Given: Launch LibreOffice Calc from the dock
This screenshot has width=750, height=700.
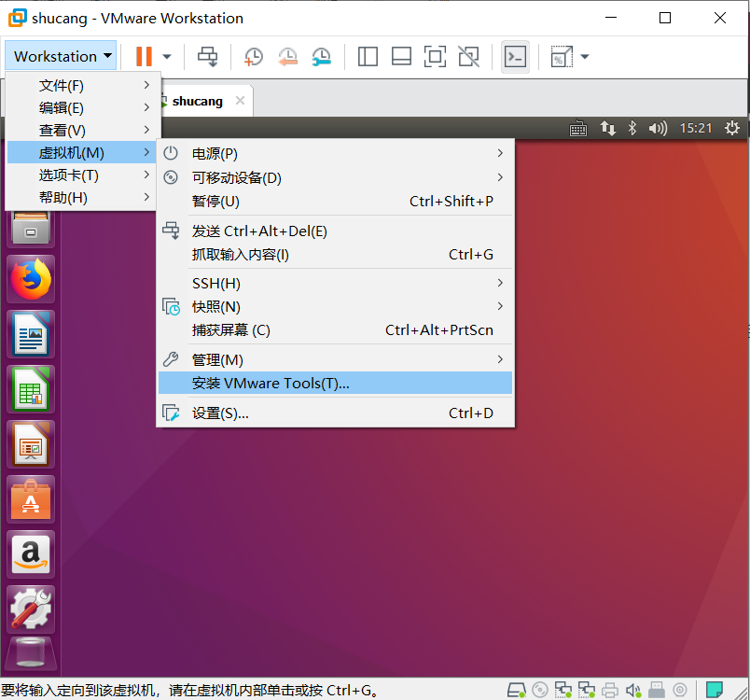Looking at the screenshot, I should pyautogui.click(x=31, y=389).
